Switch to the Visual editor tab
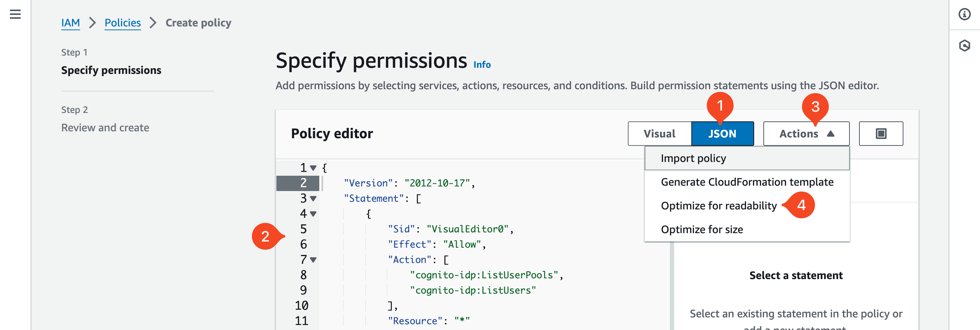 tap(660, 134)
